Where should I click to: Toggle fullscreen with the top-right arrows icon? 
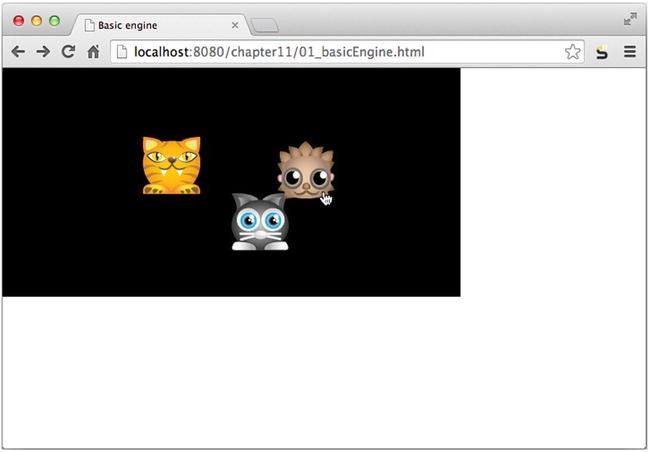(x=630, y=19)
